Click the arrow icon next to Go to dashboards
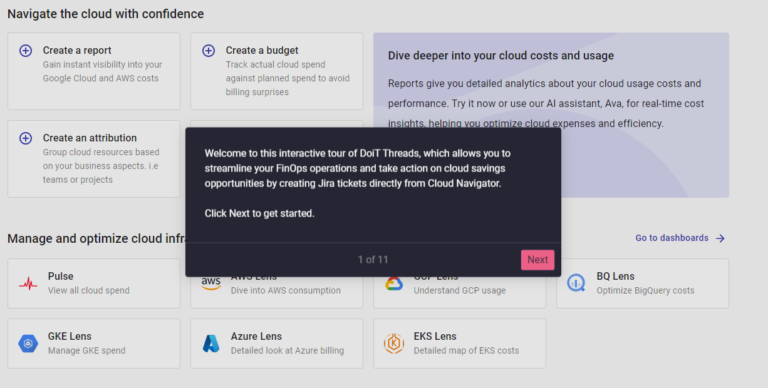 point(720,238)
